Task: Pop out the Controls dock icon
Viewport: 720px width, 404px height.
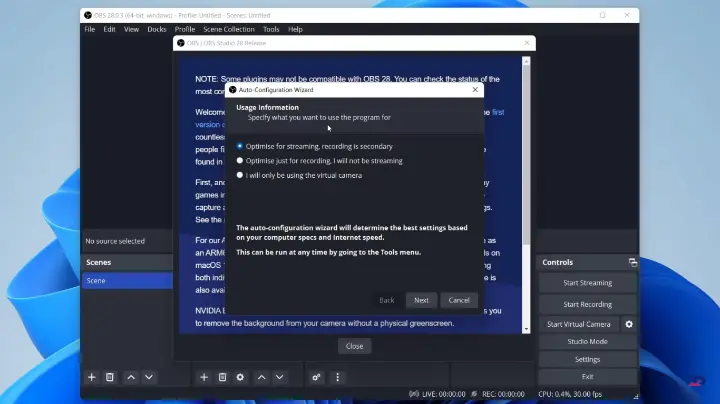Action: (633, 262)
